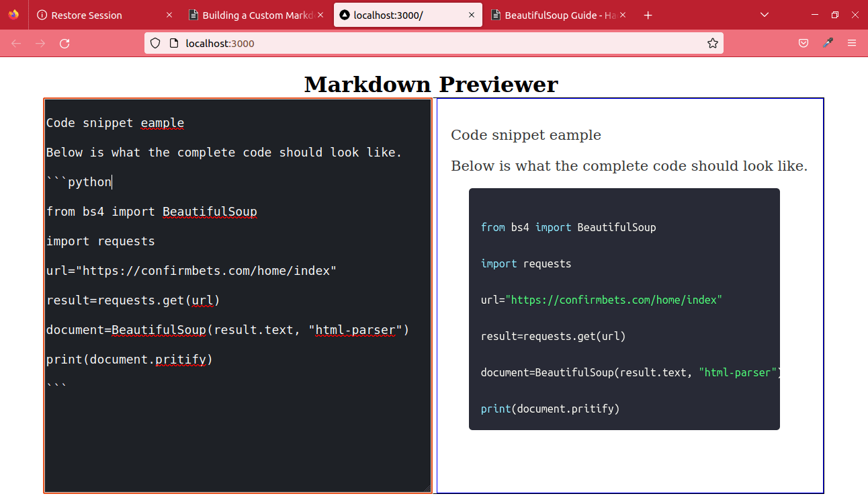Close the Restore Session tab

(169, 14)
